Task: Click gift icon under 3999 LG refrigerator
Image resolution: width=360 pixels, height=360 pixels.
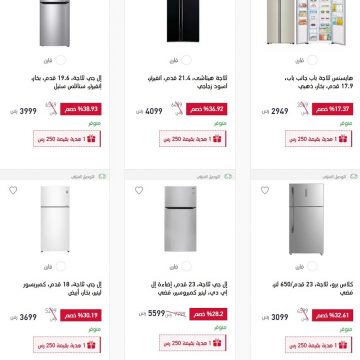Action: (91, 139)
